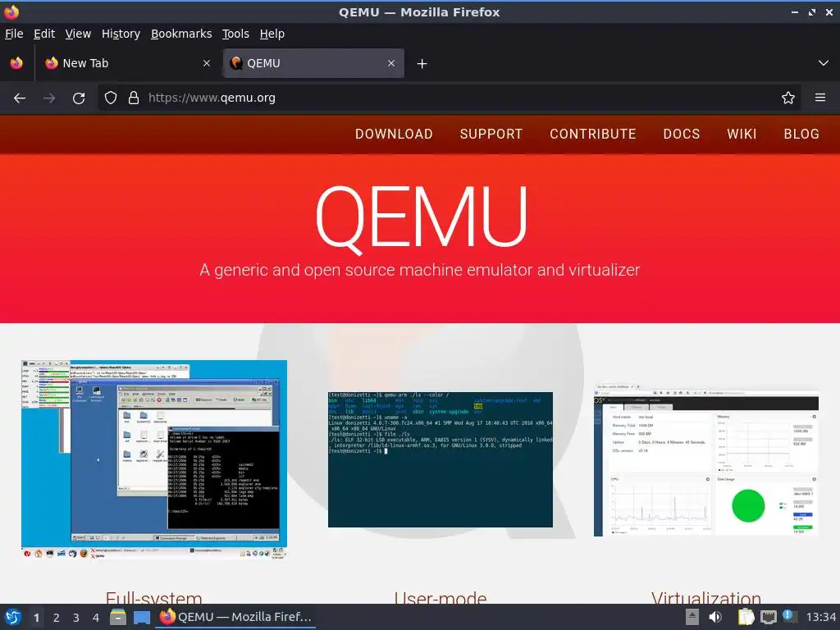
Task: Click the large QEMU heading
Action: click(421, 218)
